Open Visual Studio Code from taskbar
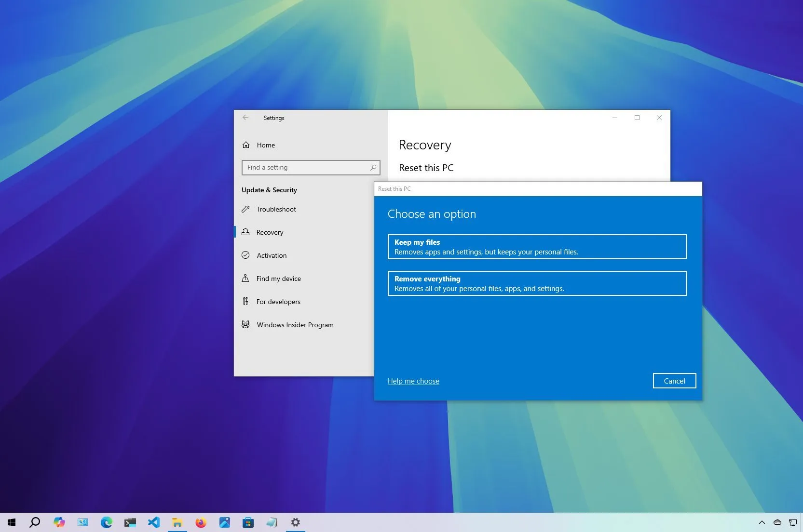The image size is (803, 532). [154, 522]
